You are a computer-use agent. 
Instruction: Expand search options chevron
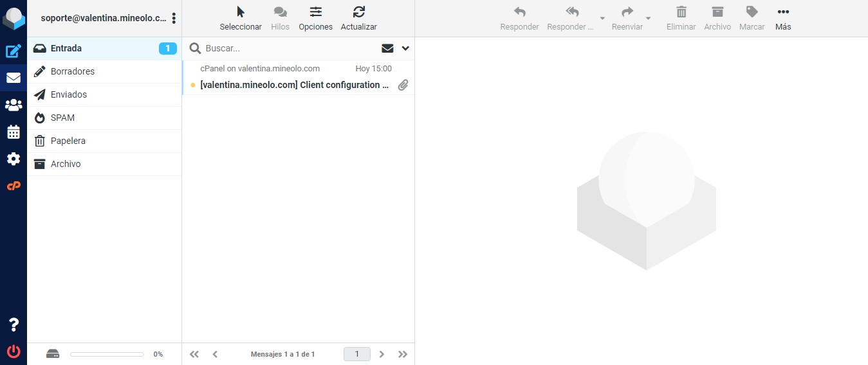(x=405, y=48)
